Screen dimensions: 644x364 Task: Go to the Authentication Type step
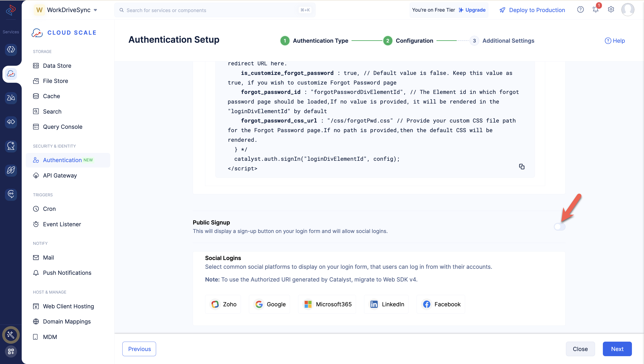[x=314, y=41]
